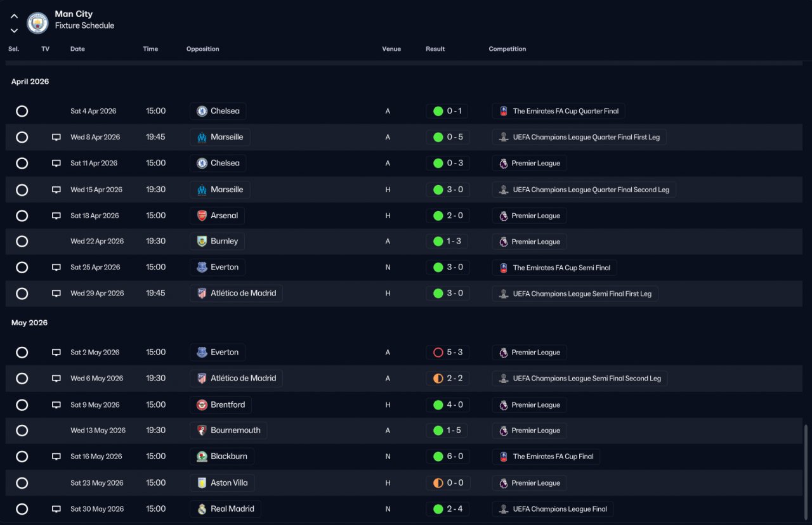Select radio button for Sat 11 Apr Chelsea fixture
The image size is (812, 525).
coord(22,163)
